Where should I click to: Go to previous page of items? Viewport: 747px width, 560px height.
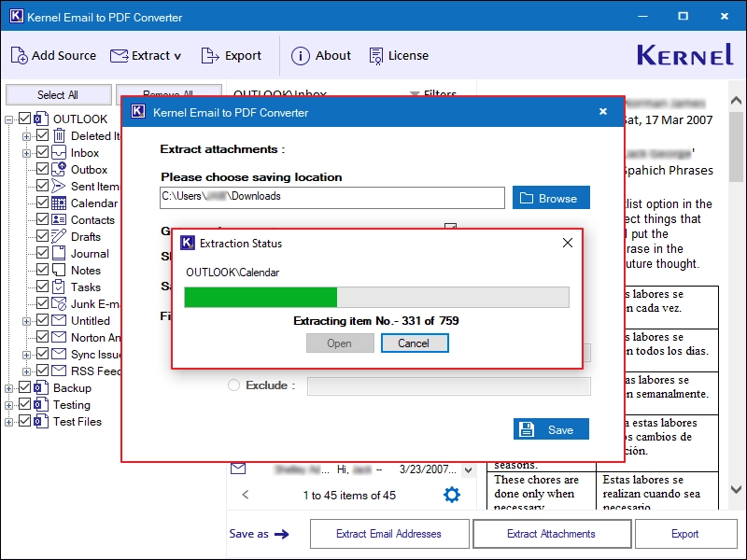tap(246, 495)
